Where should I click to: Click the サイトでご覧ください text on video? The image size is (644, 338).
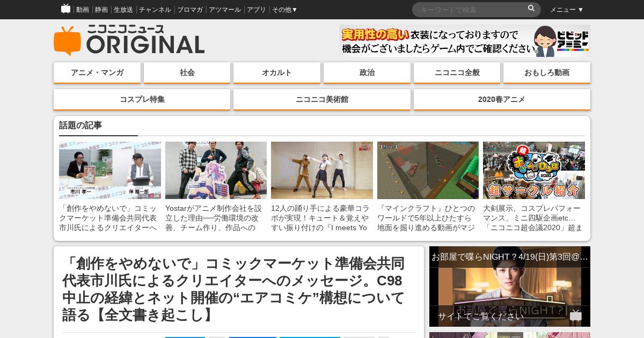[x=481, y=317]
